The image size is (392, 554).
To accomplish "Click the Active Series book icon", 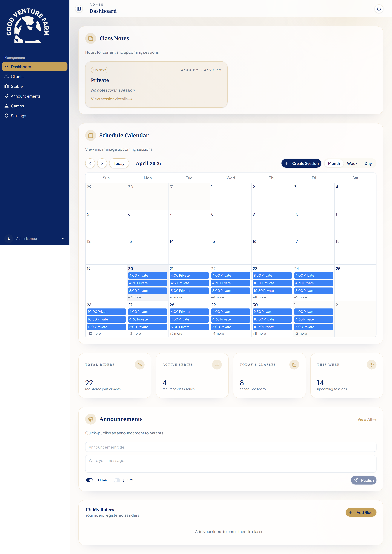I will click(217, 365).
